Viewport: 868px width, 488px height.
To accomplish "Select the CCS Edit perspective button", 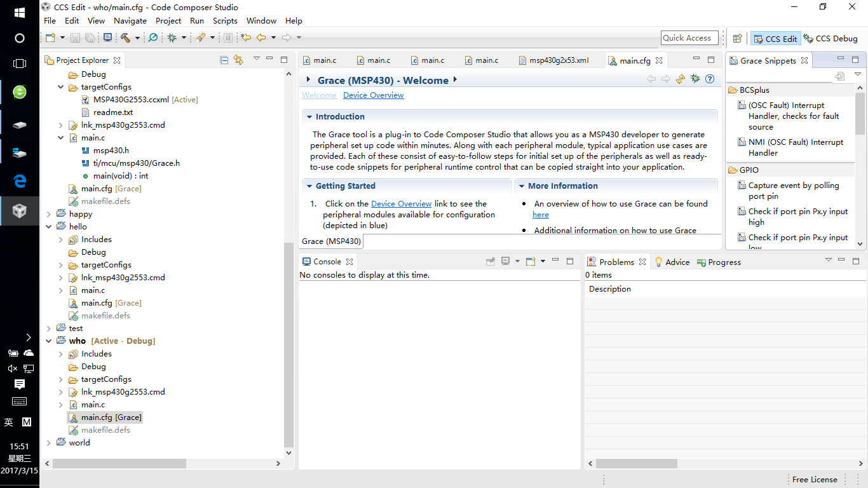I will [x=775, y=39].
